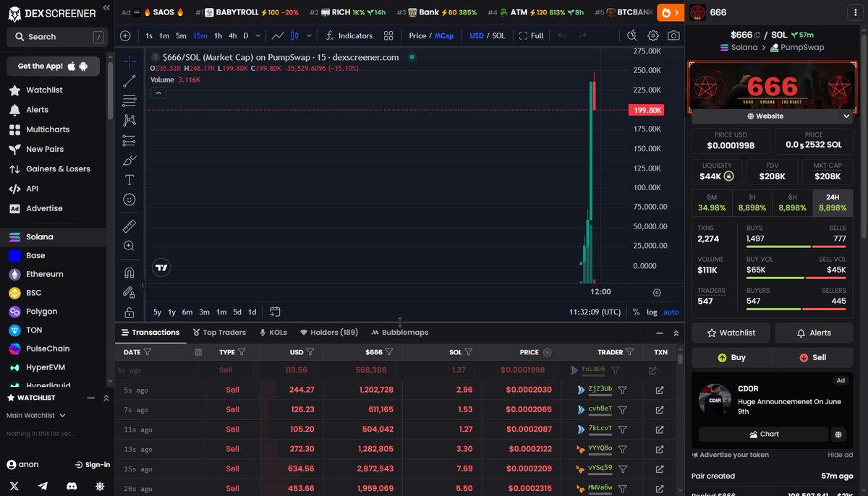Image resolution: width=868 pixels, height=496 pixels.
Task: Switch to the Top Traders tab
Action: coord(219,333)
